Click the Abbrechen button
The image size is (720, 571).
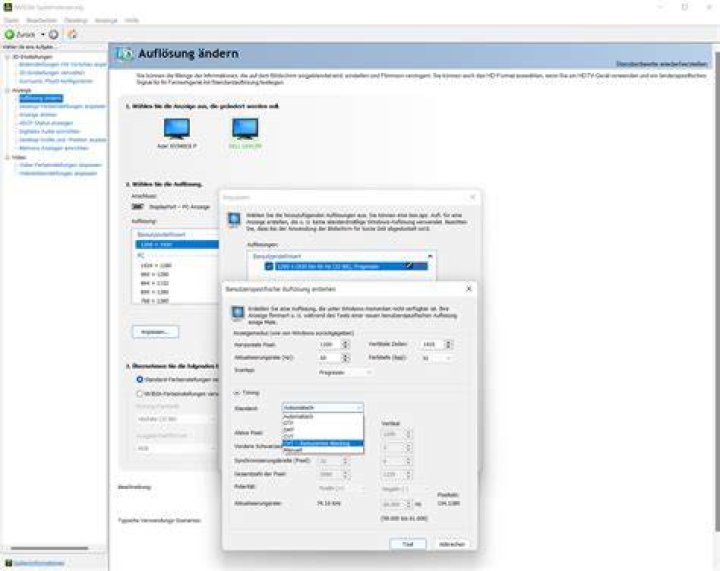tap(452, 544)
